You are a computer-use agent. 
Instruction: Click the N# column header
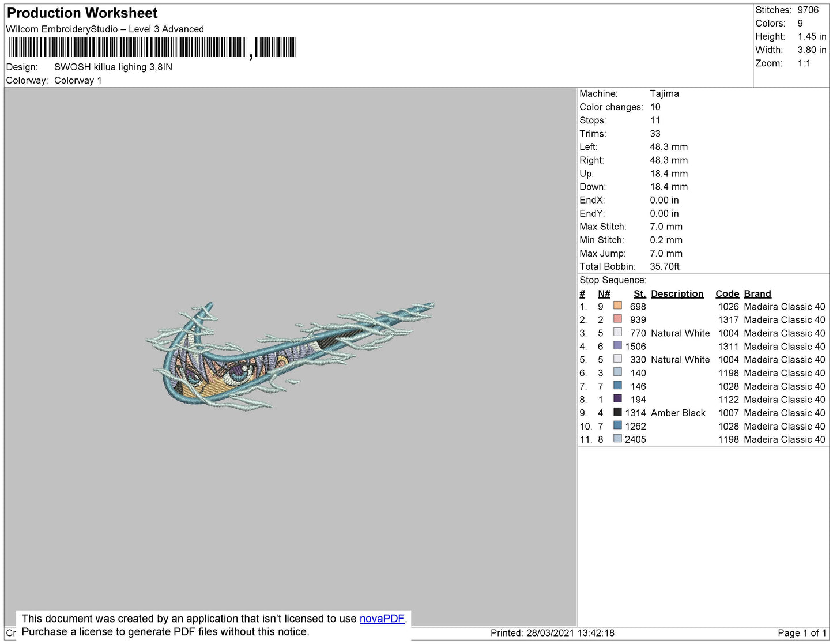click(604, 293)
